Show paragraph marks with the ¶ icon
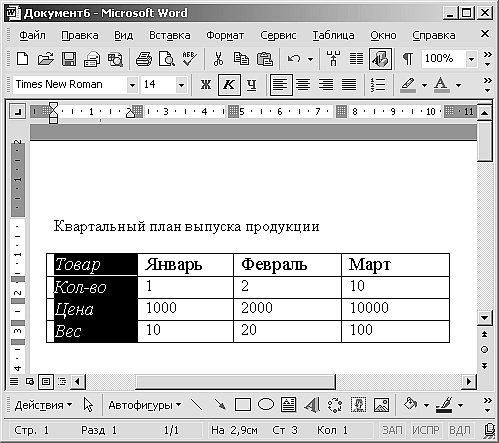This screenshot has height=443, width=499. tap(408, 59)
